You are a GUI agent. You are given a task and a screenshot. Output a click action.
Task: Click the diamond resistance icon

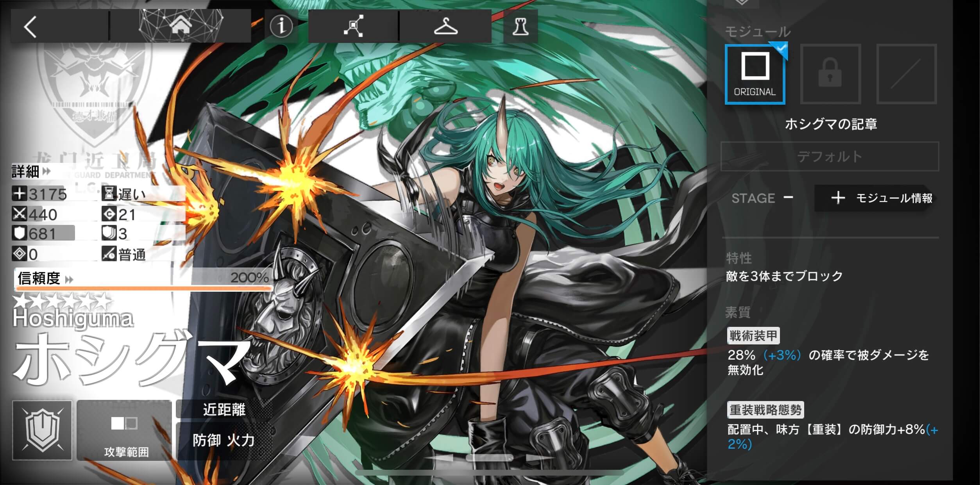click(19, 254)
